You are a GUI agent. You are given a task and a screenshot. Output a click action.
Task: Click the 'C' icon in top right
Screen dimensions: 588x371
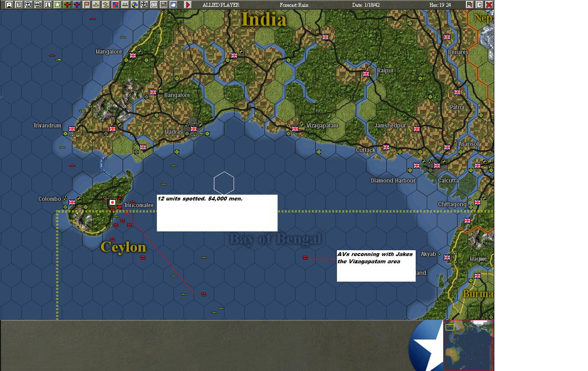point(479,4)
